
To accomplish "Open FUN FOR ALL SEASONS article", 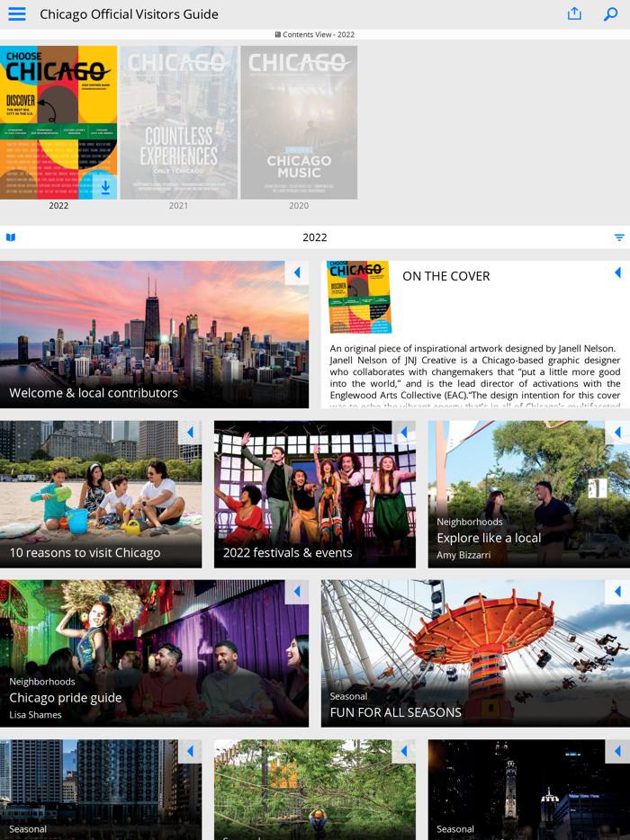I will click(475, 653).
